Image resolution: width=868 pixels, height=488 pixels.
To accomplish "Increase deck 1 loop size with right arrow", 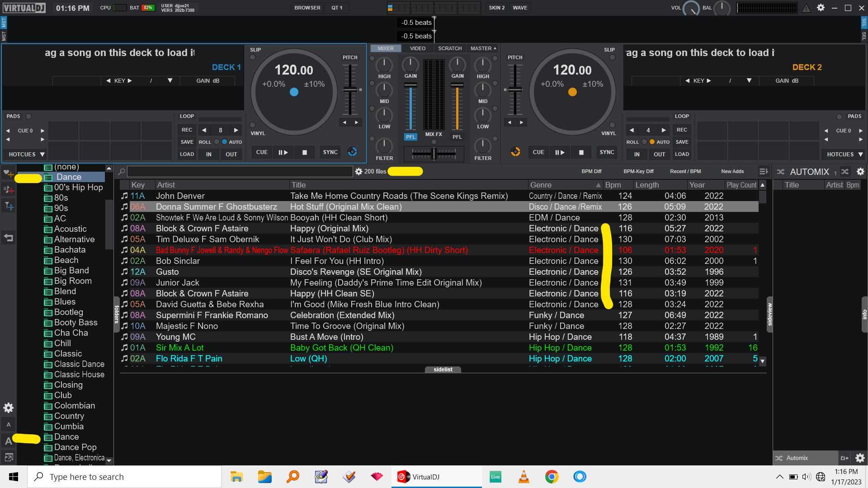I will coord(236,130).
